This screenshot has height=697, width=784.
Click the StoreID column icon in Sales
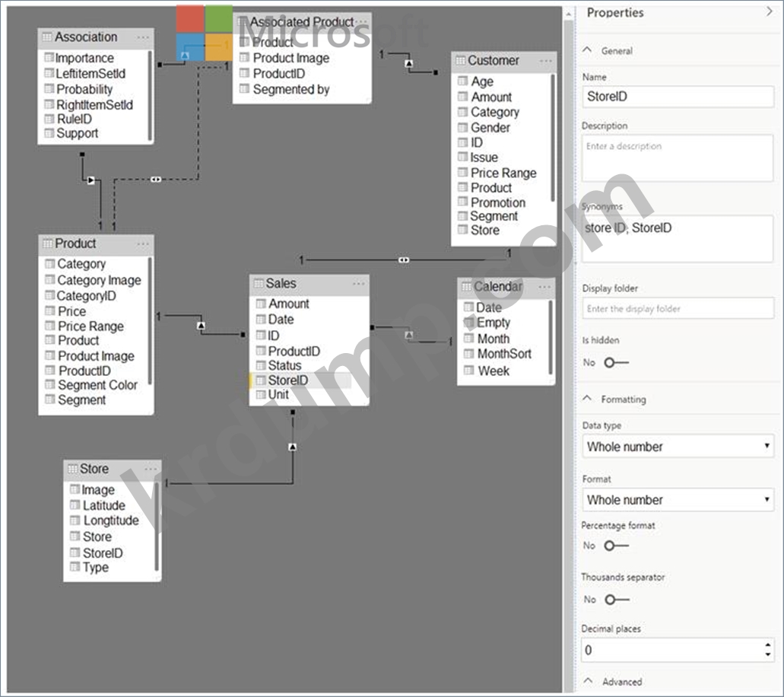tap(261, 380)
